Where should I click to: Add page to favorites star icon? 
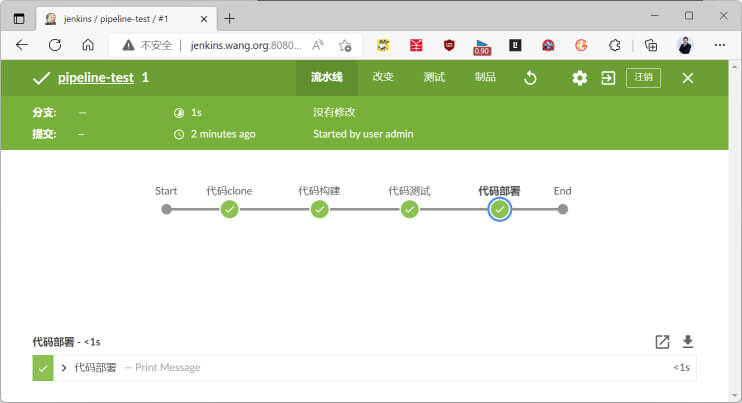click(345, 45)
